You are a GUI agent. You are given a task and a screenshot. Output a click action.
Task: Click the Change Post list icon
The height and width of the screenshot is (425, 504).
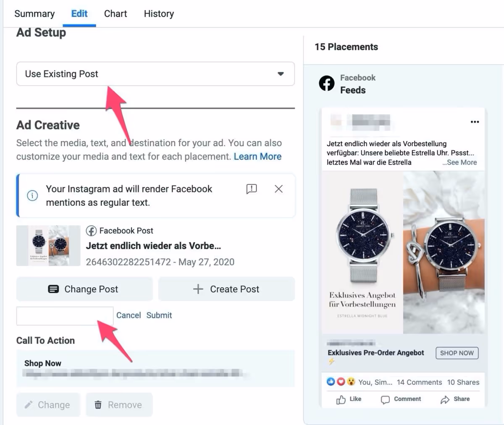click(53, 289)
